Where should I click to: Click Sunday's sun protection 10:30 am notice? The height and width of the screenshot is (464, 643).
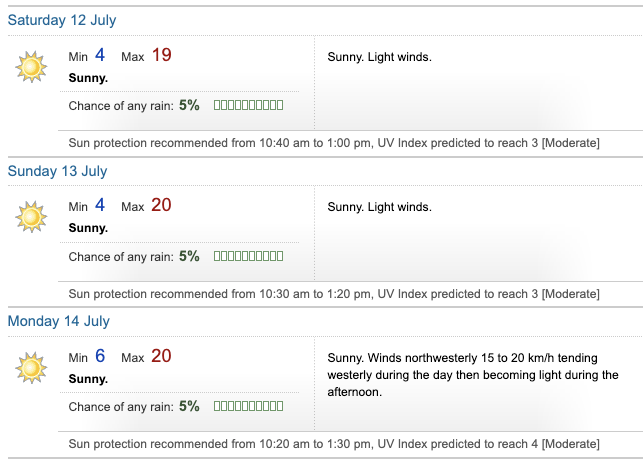point(334,294)
